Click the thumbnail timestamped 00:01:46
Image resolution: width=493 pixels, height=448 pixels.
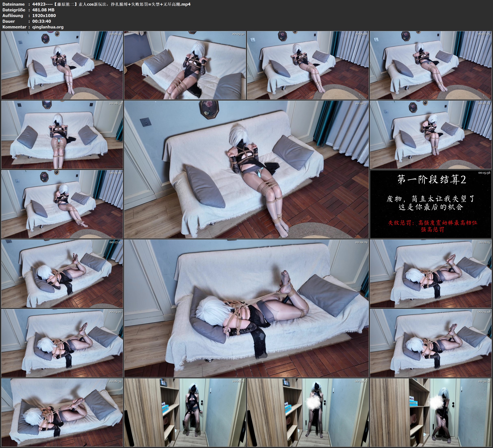[62, 65]
